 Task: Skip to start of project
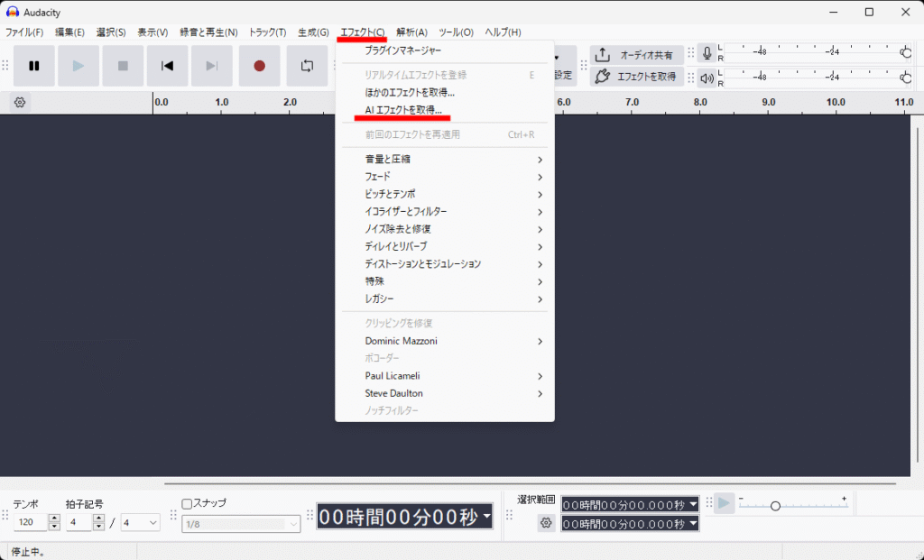167,66
